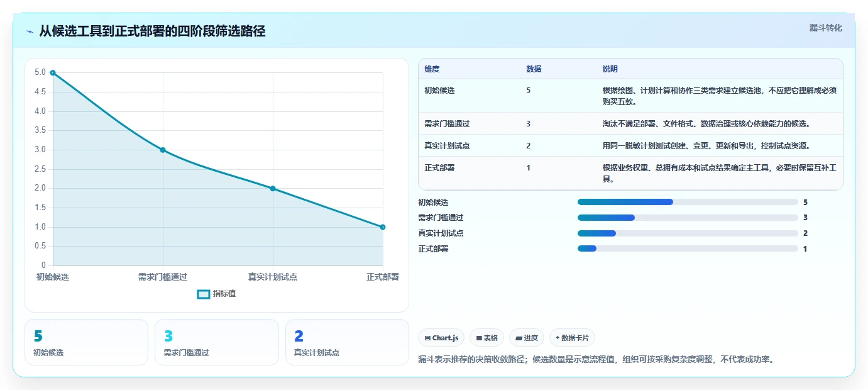This screenshot has width=868, height=390.
Task: Select the 进度 tag button
Action: pos(527,338)
